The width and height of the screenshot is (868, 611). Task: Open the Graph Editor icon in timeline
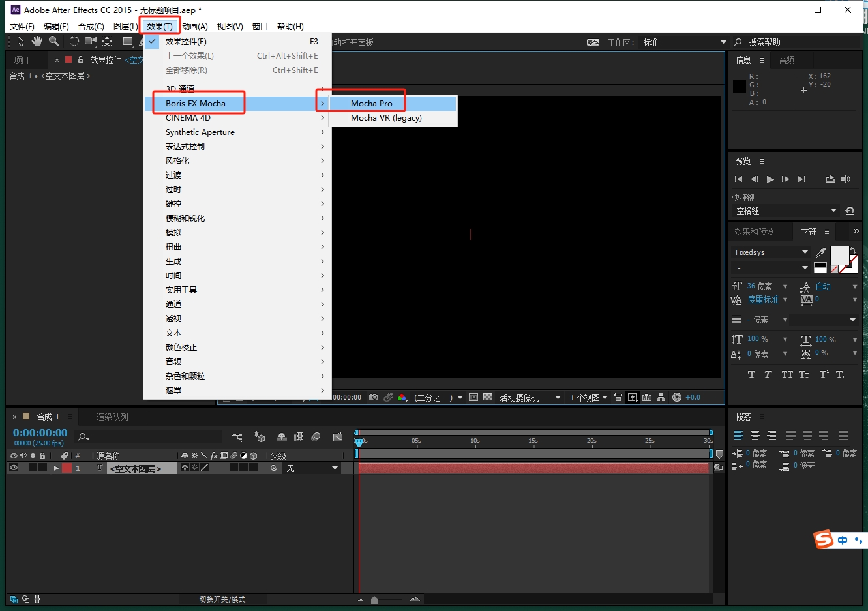click(337, 437)
